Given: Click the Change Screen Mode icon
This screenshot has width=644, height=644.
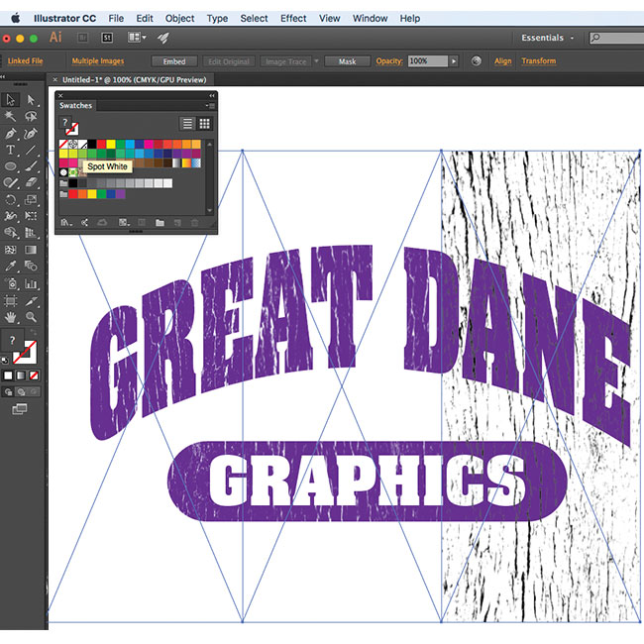Looking at the screenshot, I should tap(19, 408).
